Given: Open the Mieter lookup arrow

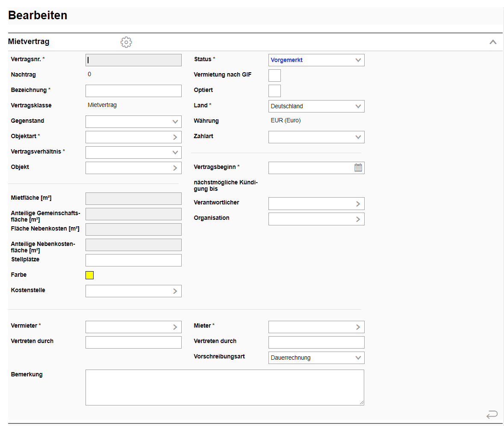Looking at the screenshot, I should coord(358,327).
